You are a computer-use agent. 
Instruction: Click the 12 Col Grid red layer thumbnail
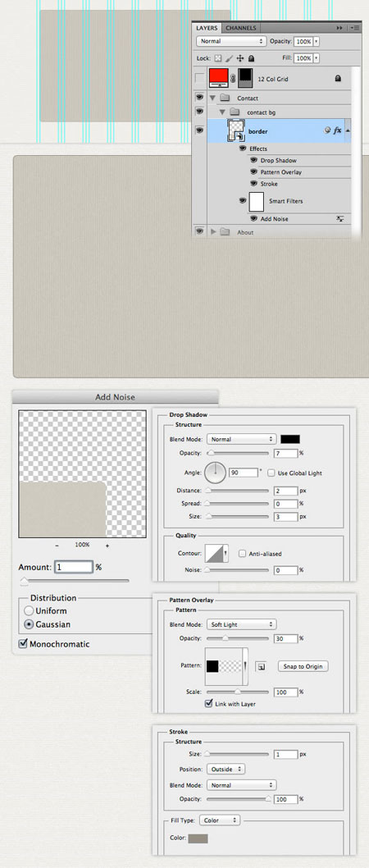[219, 79]
